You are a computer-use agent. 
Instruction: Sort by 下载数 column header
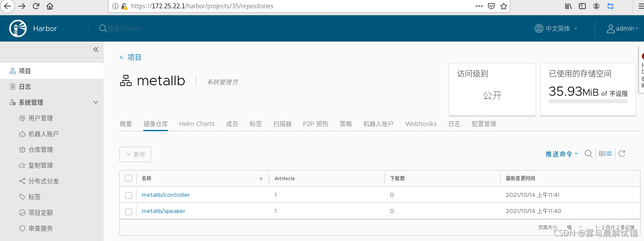click(397, 178)
